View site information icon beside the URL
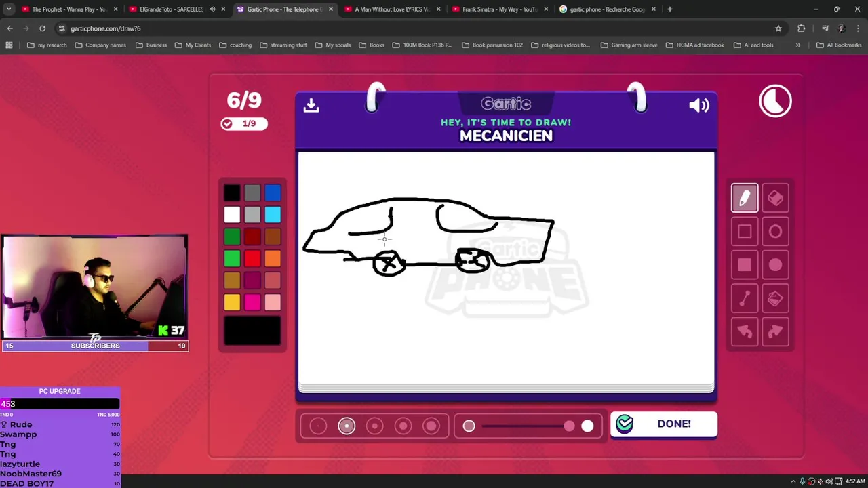The image size is (868, 488). (62, 28)
